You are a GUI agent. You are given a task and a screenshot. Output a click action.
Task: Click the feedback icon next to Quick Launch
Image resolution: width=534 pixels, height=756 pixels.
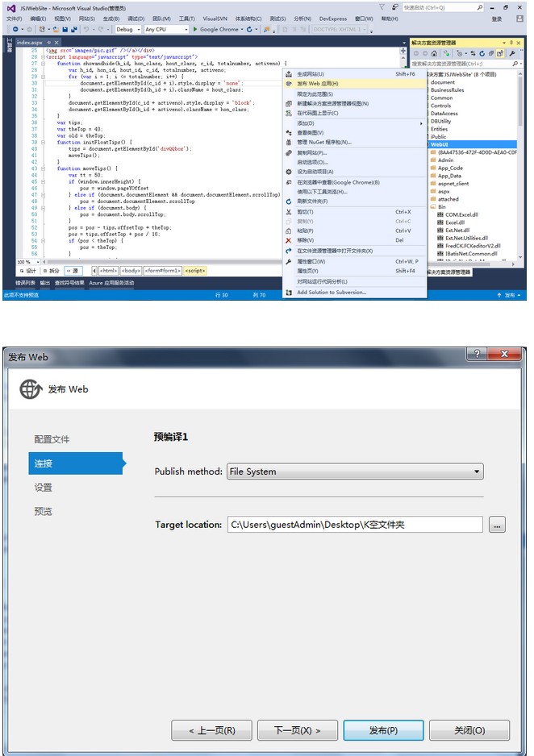pos(394,7)
